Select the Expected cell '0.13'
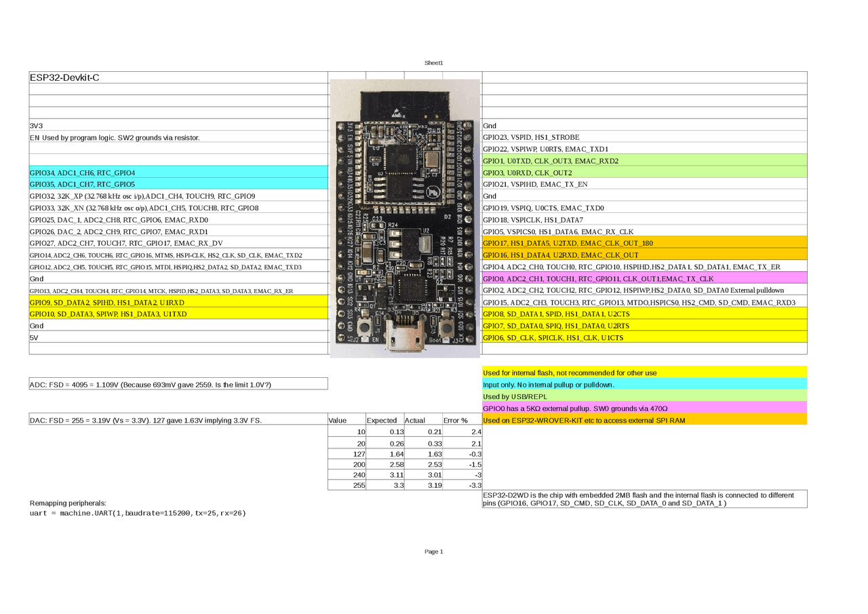 point(384,431)
